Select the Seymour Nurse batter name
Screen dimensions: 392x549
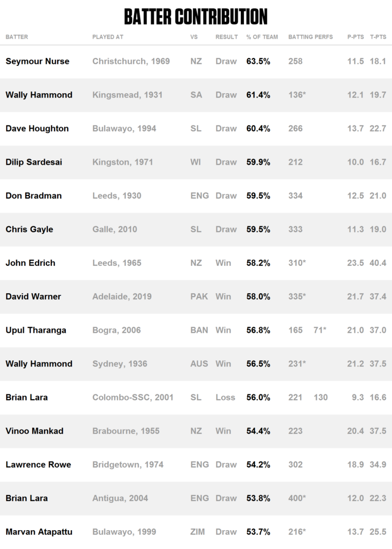(x=38, y=61)
